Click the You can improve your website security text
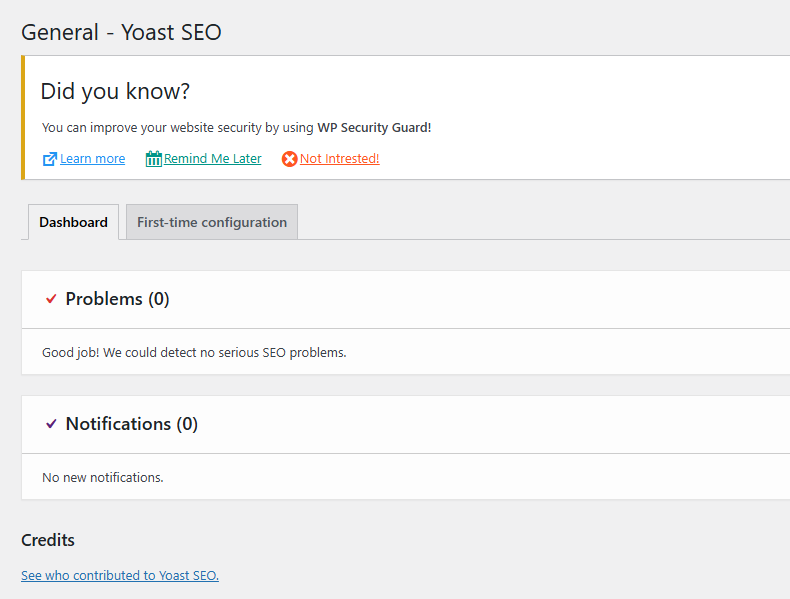Image resolution: width=790 pixels, height=599 pixels. pyautogui.click(x=178, y=128)
